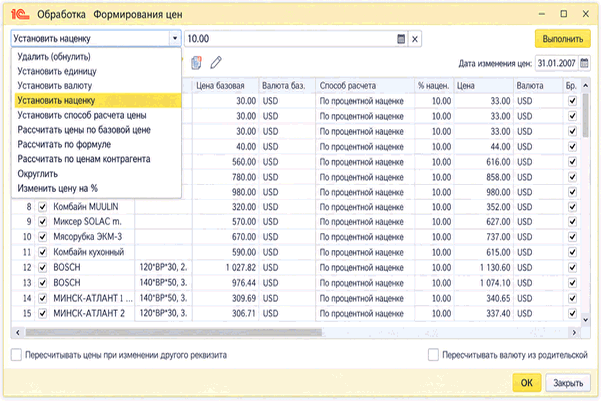Image resolution: width=601 pixels, height=401 pixels.
Task: Click the '% нацен.' column header
Action: (434, 86)
